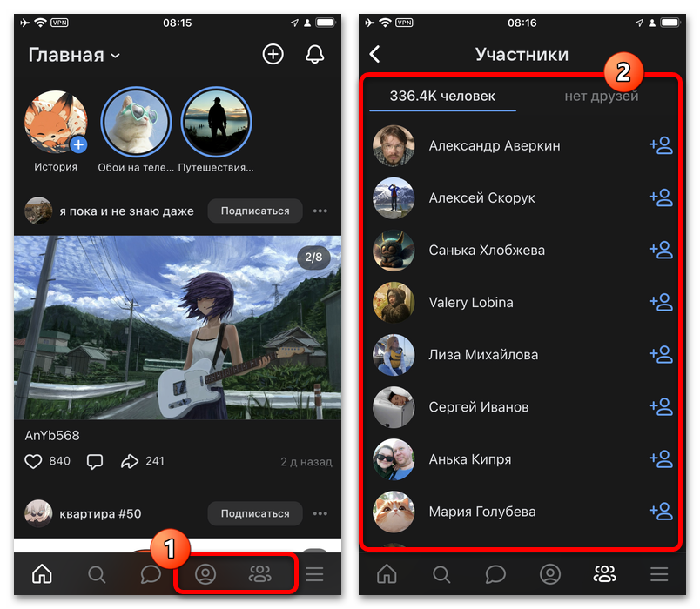Open messages in left screen bottom bar

[151, 574]
